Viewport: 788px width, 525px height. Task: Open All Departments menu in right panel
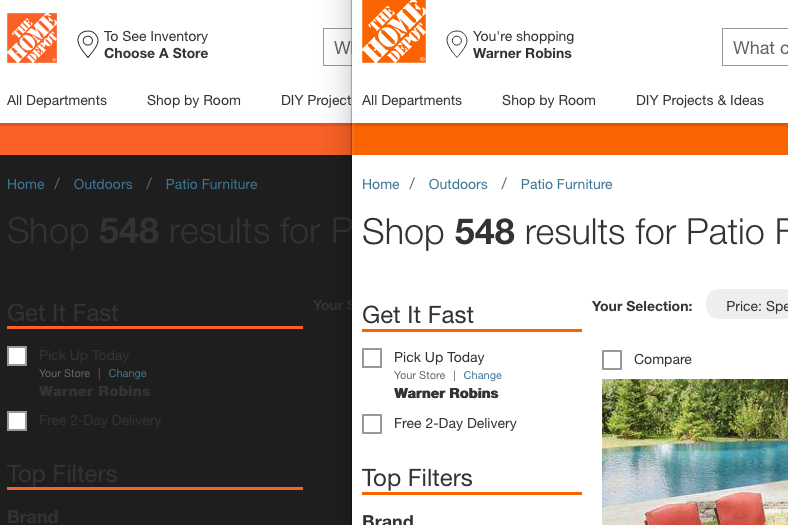pyautogui.click(x=412, y=100)
